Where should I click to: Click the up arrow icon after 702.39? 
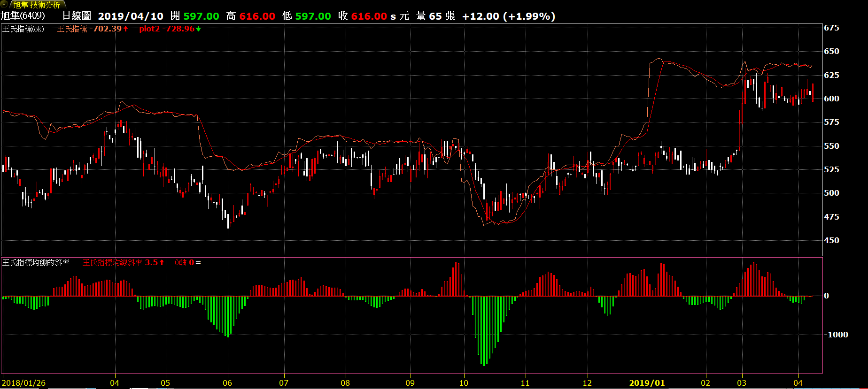(x=126, y=29)
